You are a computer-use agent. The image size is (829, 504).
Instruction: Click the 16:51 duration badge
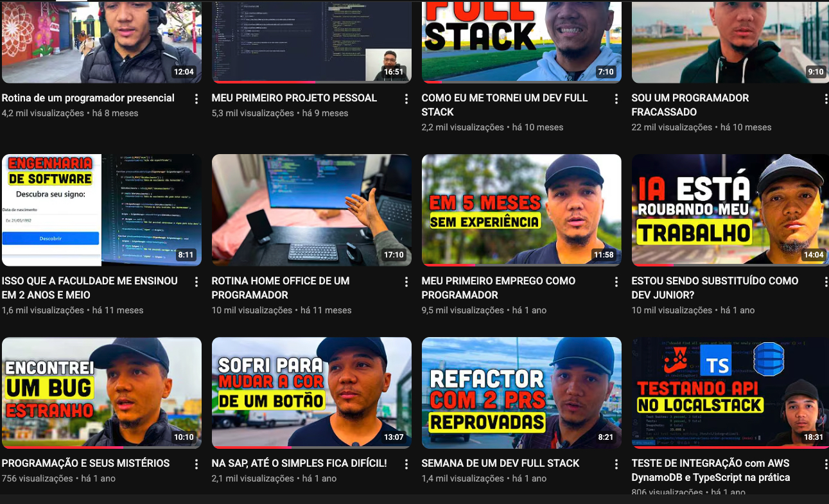[394, 72]
